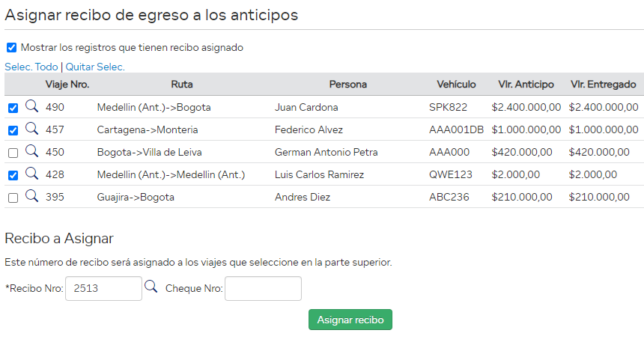The image size is (644, 345).
Task: Click the 'Viaje Nro.' column header
Action: 67,85
